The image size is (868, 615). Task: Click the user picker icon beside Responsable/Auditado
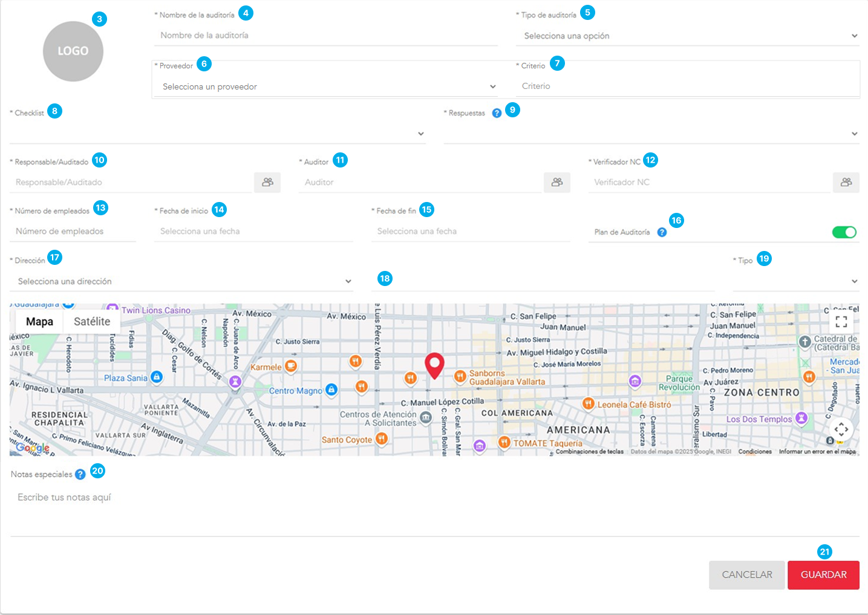(x=267, y=182)
